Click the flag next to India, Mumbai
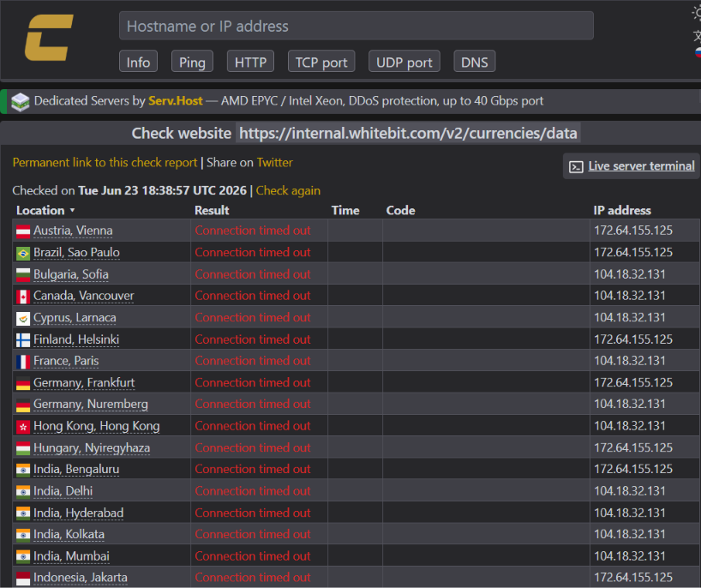This screenshot has height=588, width=701. [23, 556]
